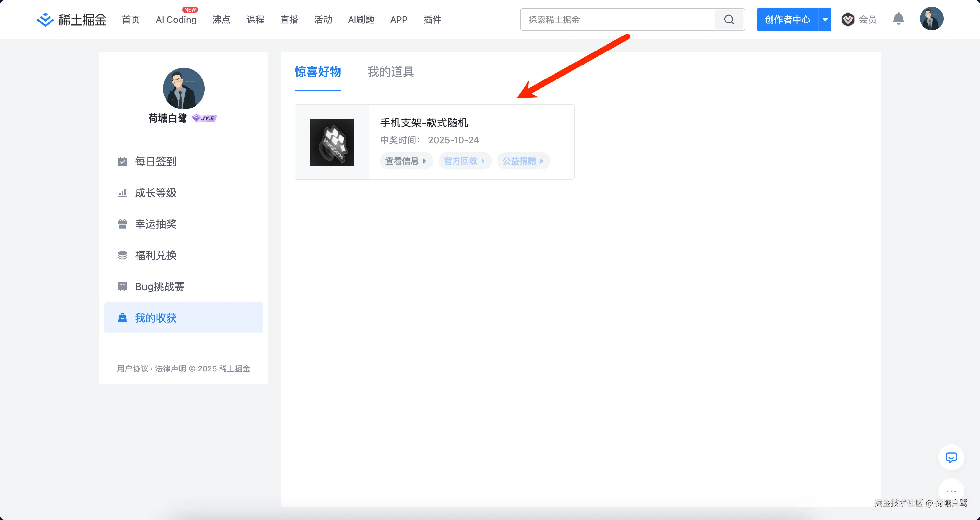Screen dimensions: 980x520
Task: Open the AI Coding nav item
Action: tap(176, 20)
